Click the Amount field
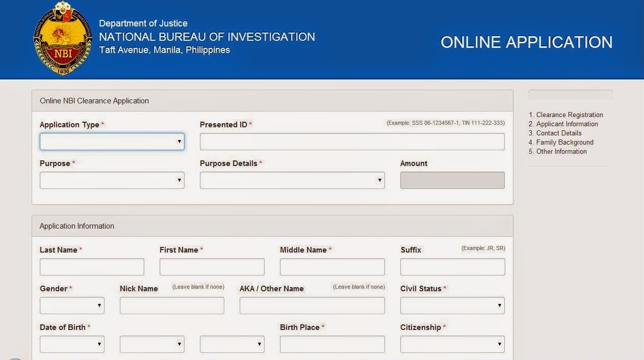 452,180
